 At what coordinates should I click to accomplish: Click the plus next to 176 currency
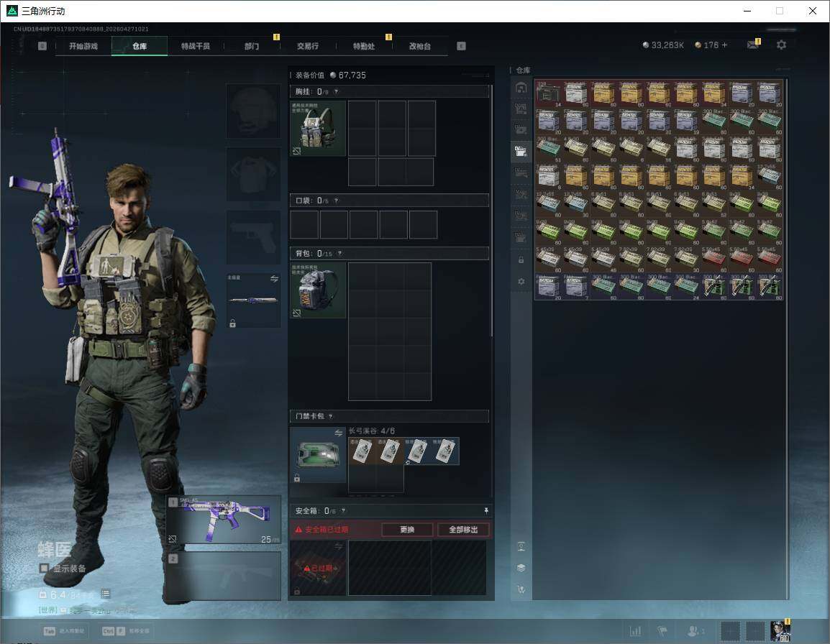tap(725, 45)
